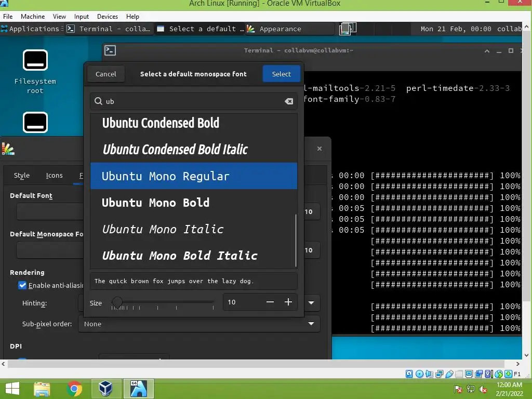Screen dimensions: 532x399
Task: Click the font Size slider handle
Action: click(x=117, y=302)
